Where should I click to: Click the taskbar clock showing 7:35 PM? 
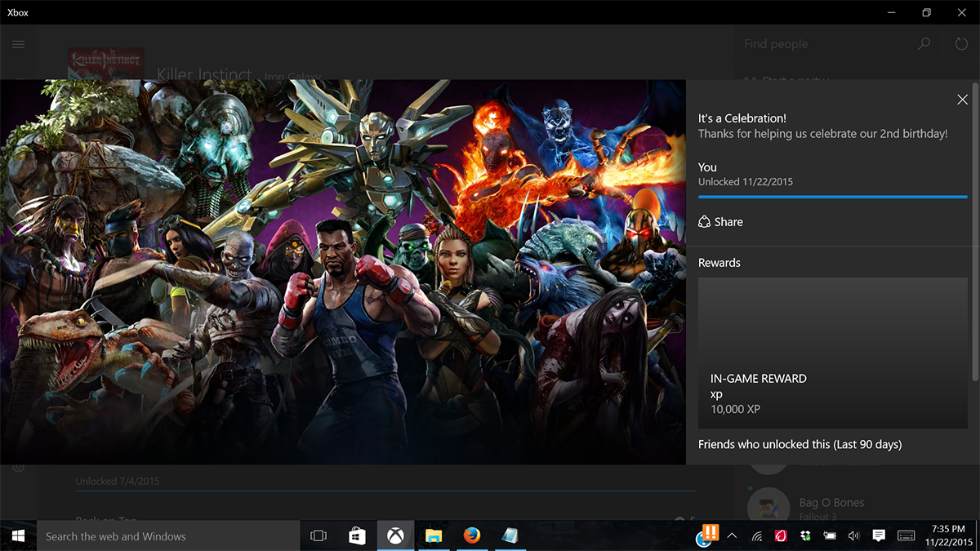(949, 536)
